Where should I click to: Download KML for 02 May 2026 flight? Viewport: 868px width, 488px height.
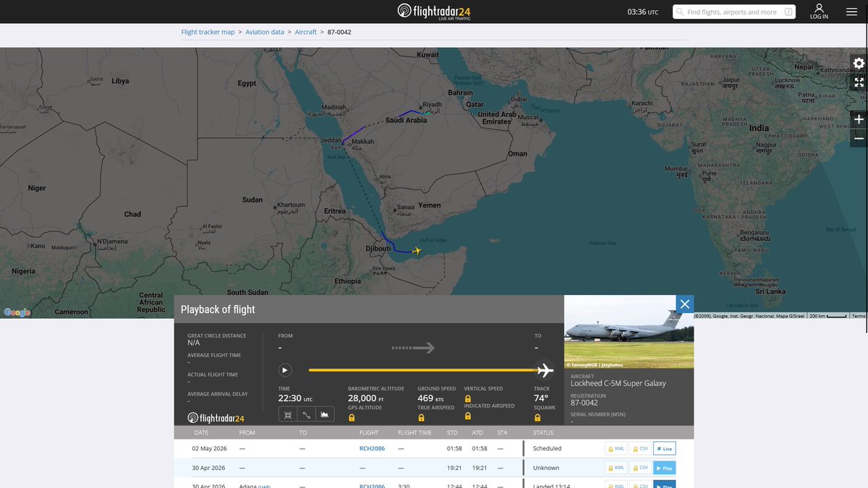click(x=616, y=448)
